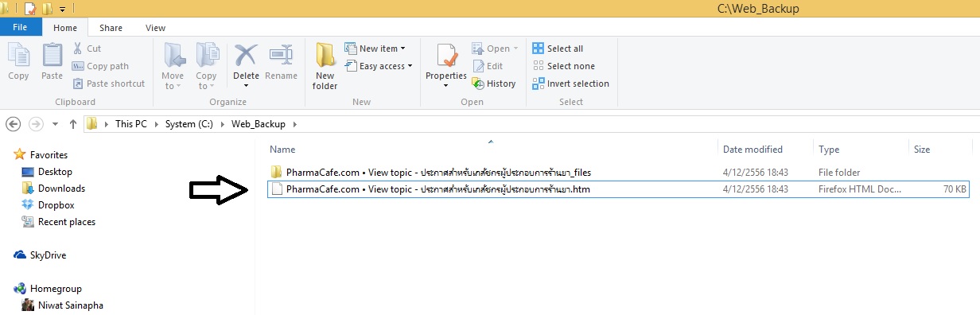The image size is (980, 315).
Task: Sort files by Date modified column
Action: [752, 149]
